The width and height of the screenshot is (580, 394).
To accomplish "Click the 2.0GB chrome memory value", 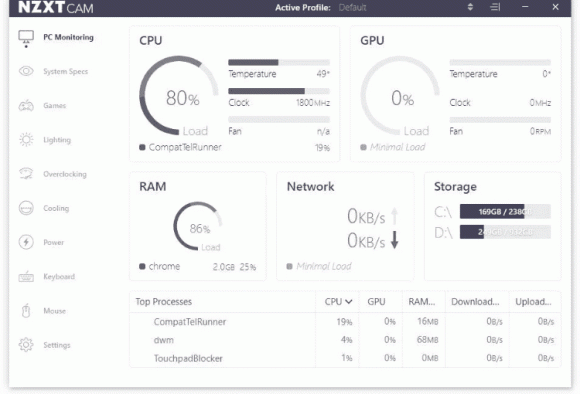I will click(223, 267).
